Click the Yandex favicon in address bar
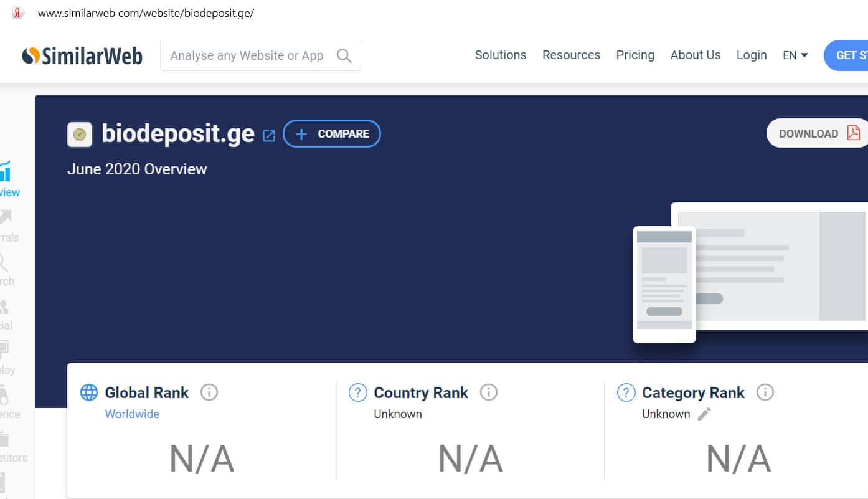The height and width of the screenshot is (499, 868). pyautogui.click(x=18, y=13)
